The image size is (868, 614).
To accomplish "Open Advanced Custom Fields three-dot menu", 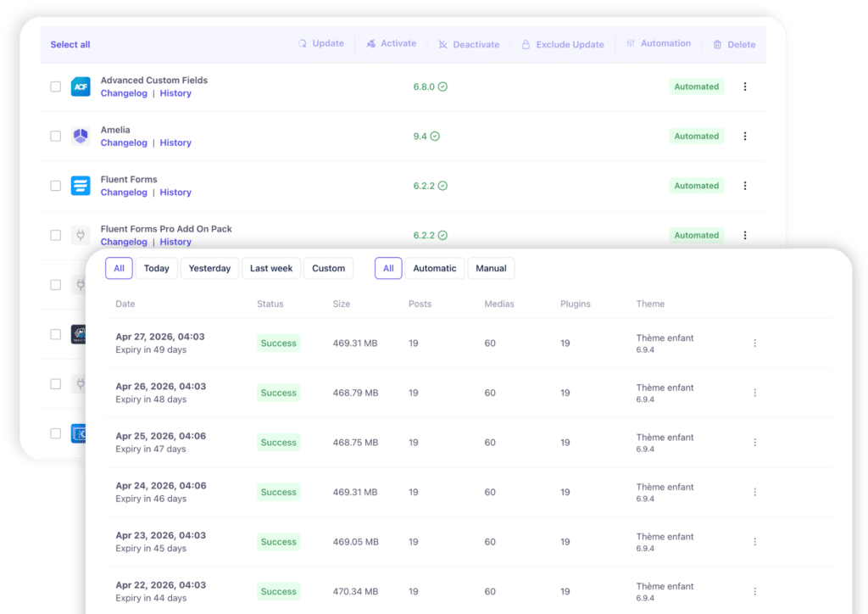I will [x=745, y=87].
